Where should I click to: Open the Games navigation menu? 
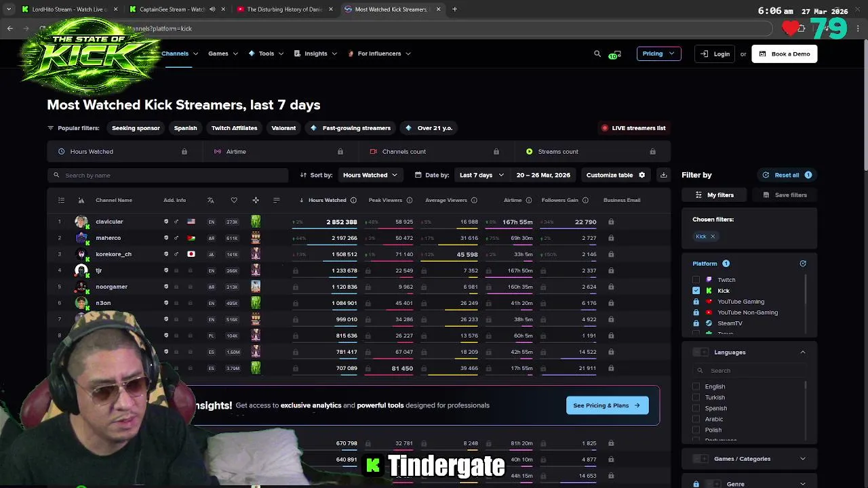point(222,54)
